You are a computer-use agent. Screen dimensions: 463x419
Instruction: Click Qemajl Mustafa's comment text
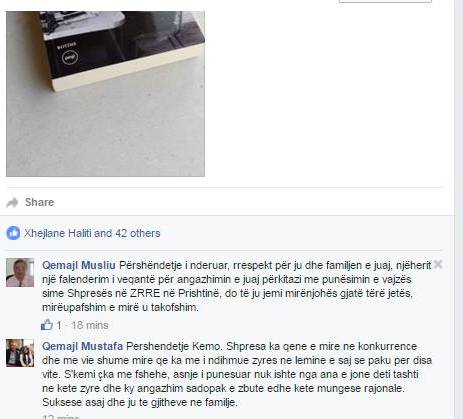tap(237, 374)
